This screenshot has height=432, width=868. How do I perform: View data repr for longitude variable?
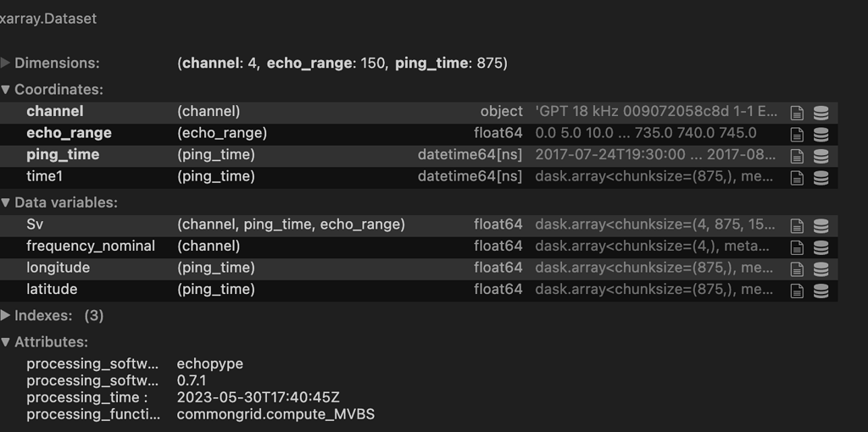click(x=821, y=269)
